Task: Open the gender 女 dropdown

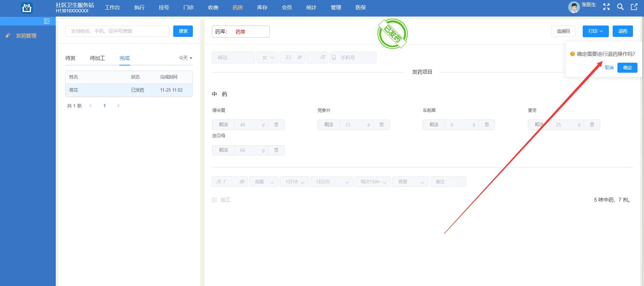Action: [x=267, y=58]
